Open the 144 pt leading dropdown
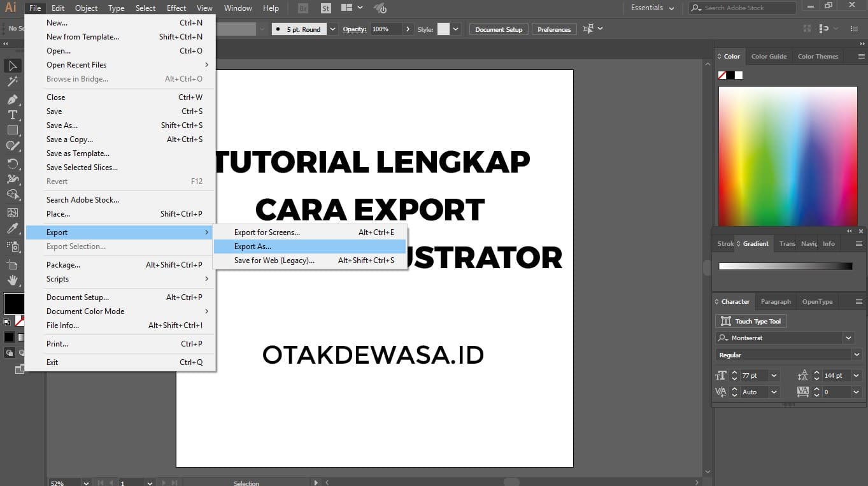Viewport: 868px width, 486px height. (856, 376)
